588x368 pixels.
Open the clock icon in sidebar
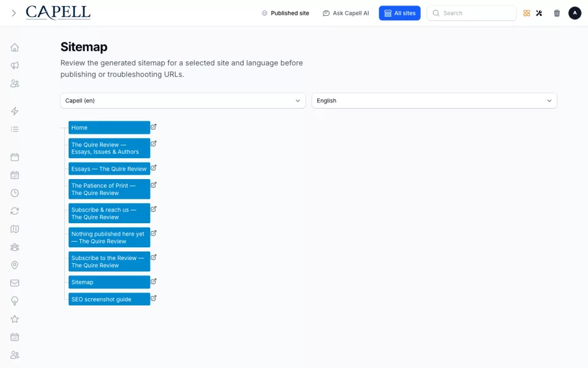click(x=15, y=193)
